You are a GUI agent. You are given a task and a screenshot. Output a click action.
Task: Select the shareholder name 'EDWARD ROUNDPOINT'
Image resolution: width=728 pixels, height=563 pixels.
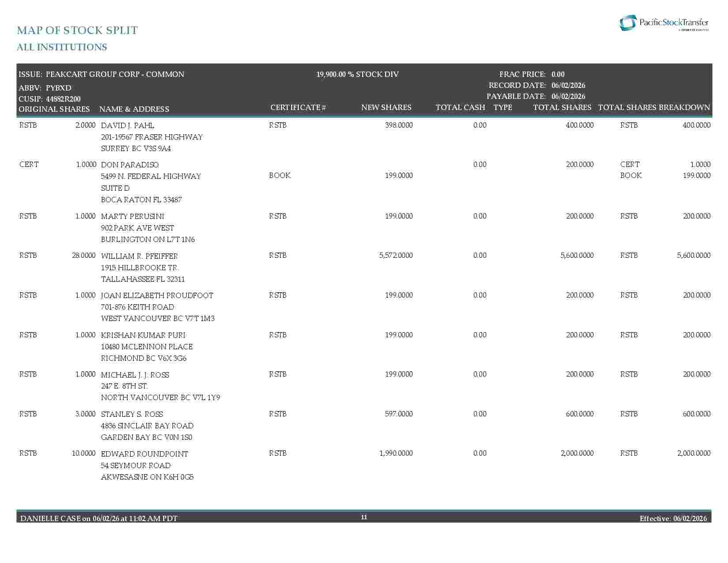[x=145, y=454]
